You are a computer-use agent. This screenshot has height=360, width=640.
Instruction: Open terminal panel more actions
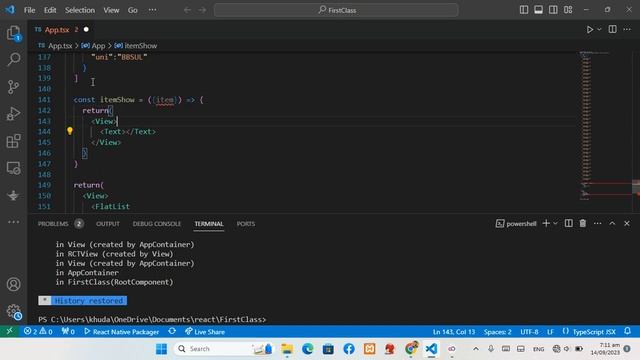598,223
